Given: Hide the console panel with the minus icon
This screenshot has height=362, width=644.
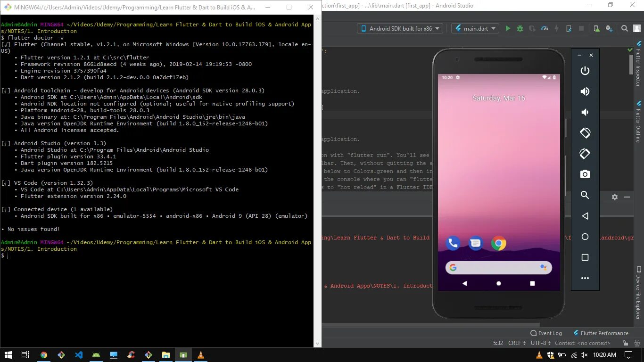Looking at the screenshot, I should [627, 197].
